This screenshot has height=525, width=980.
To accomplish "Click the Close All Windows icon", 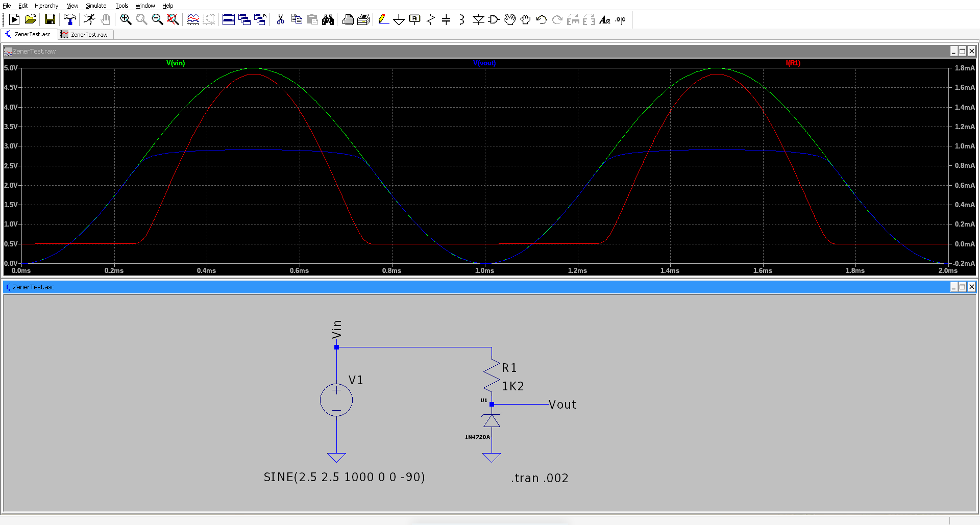I will 260,19.
